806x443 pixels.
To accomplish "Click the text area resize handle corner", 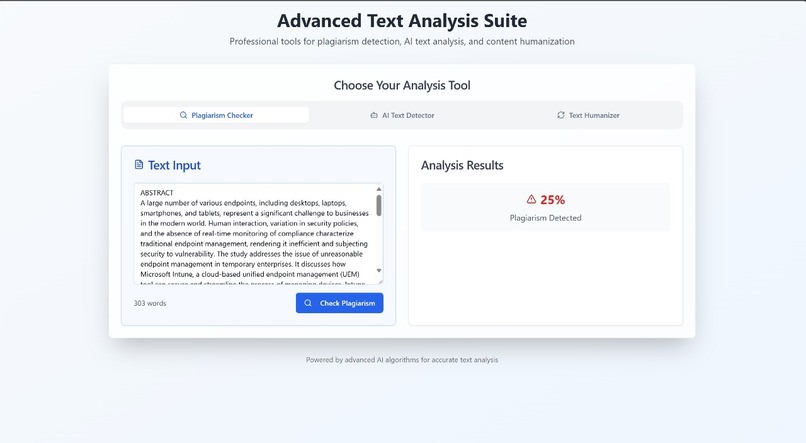I will 380,281.
